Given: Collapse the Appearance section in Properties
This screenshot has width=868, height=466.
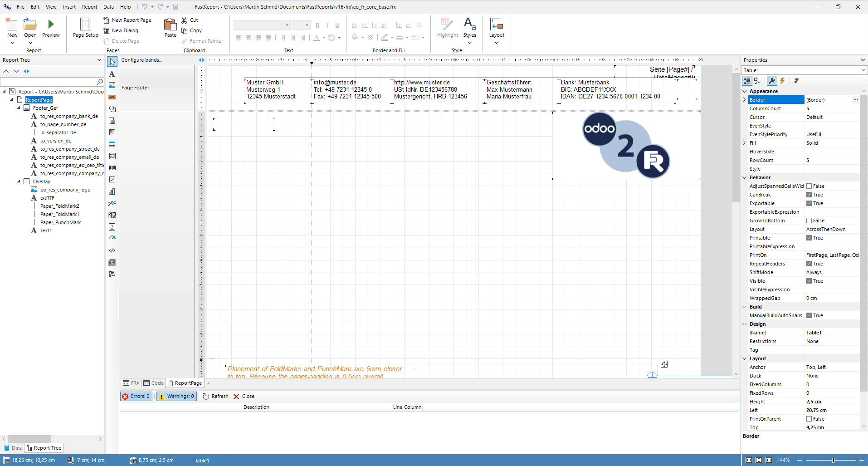Looking at the screenshot, I should (x=744, y=91).
